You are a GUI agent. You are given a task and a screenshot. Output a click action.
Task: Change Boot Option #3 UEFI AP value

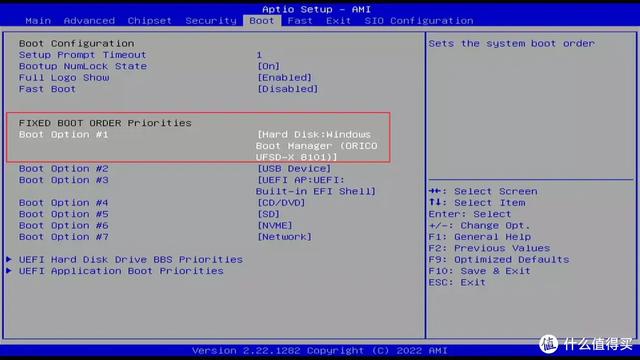pos(316,186)
